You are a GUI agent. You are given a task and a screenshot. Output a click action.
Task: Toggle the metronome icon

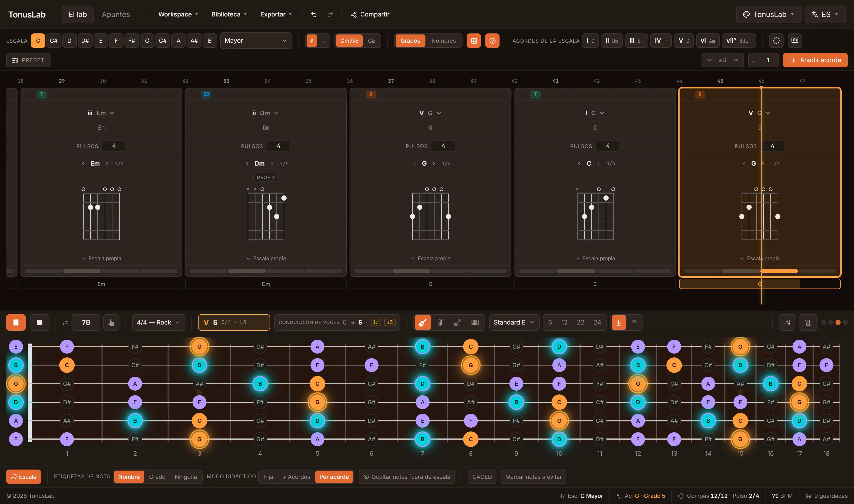coord(808,322)
